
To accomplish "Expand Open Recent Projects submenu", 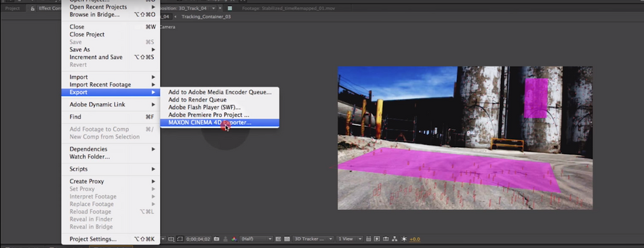I will [110, 7].
